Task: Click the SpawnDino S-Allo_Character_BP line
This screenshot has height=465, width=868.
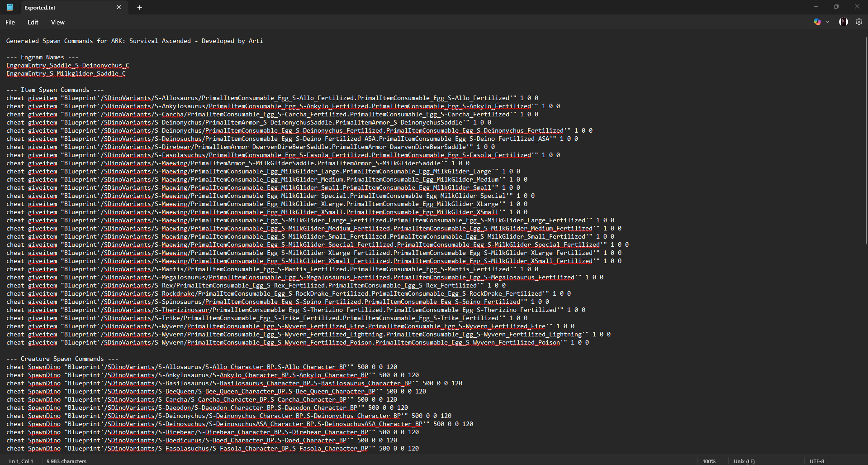Action: tap(202, 367)
